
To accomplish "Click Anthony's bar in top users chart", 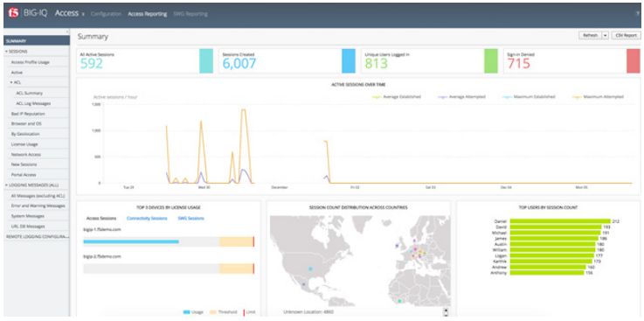I will (547, 273).
